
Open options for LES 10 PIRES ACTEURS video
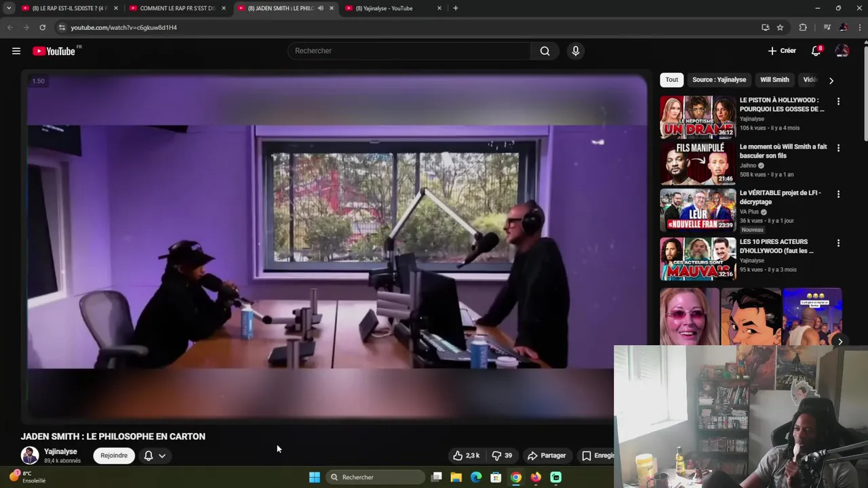838,243
